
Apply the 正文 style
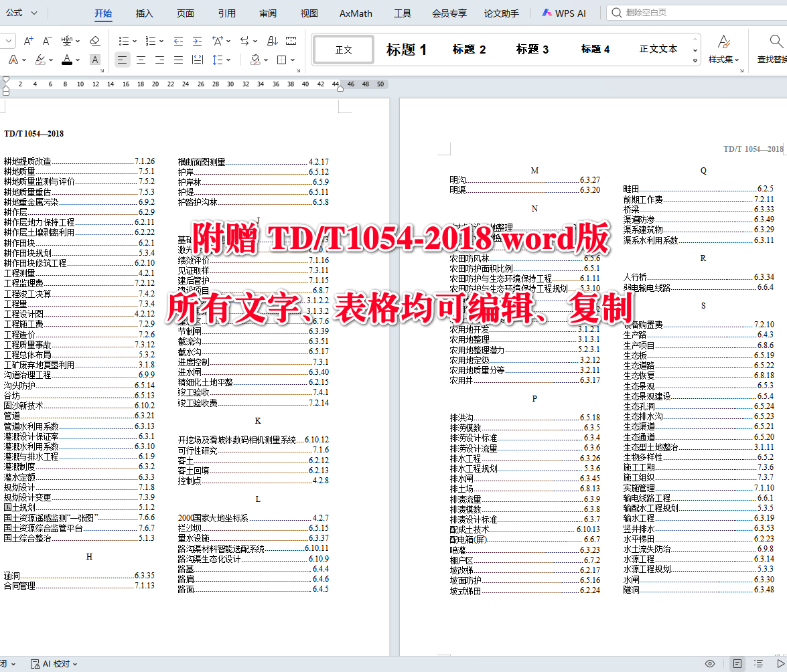344,50
